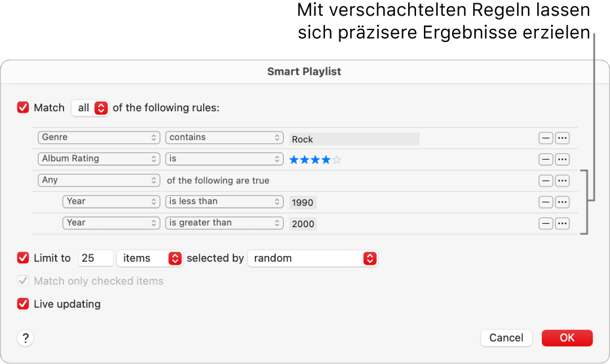The width and height of the screenshot is (610, 364).
Task: Toggle the Limit to checkbox
Action: (24, 258)
